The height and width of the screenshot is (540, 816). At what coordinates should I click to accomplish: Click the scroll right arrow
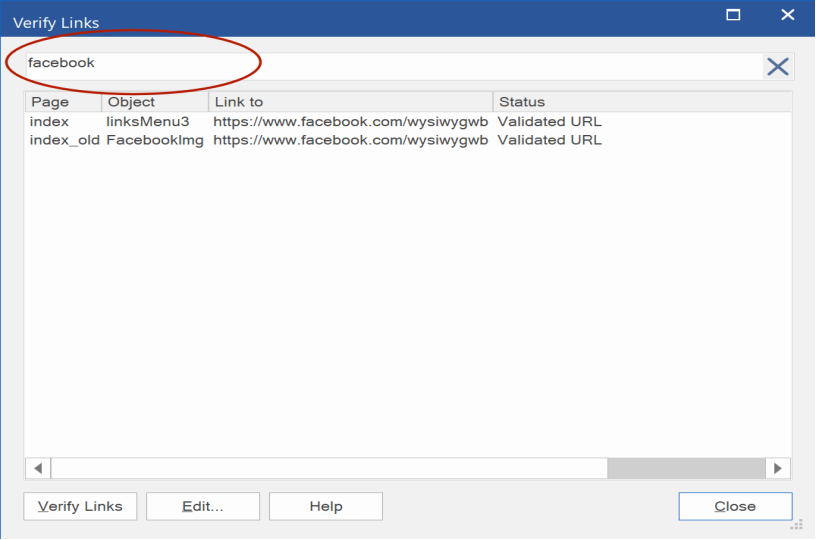point(778,468)
